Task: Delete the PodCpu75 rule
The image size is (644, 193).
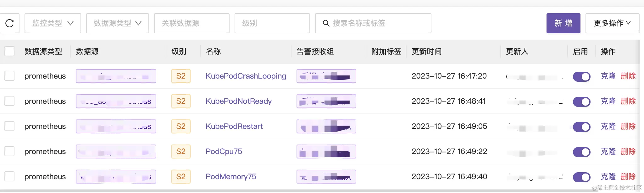Action: 628,152
